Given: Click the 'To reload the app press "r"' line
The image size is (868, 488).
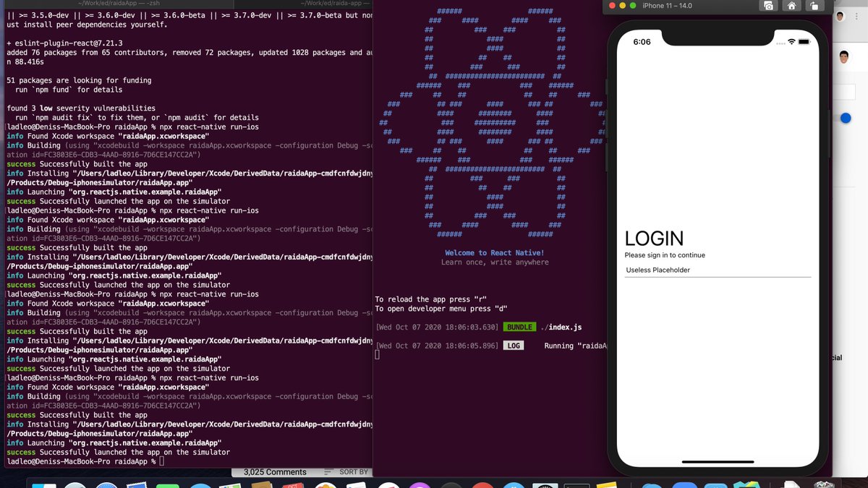Looking at the screenshot, I should tap(430, 299).
